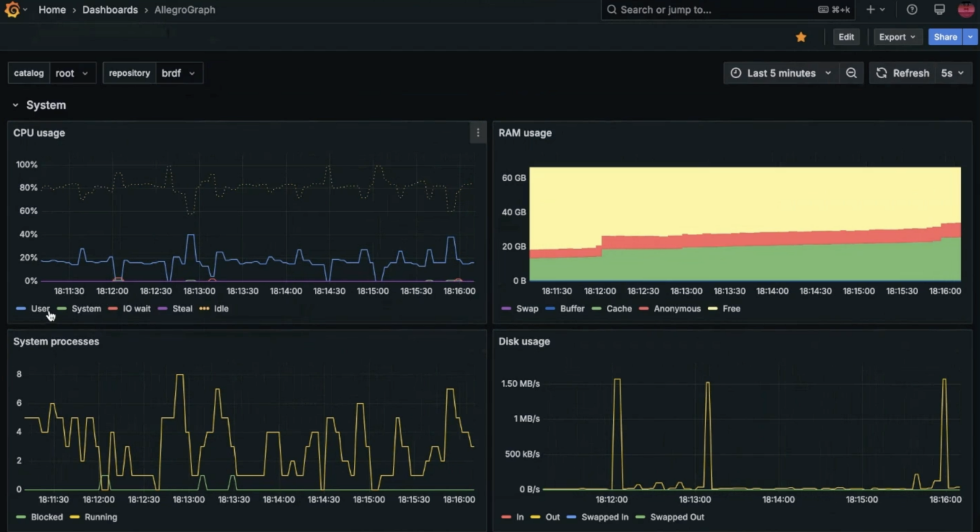Click the zoom out time range icon

pyautogui.click(x=851, y=73)
